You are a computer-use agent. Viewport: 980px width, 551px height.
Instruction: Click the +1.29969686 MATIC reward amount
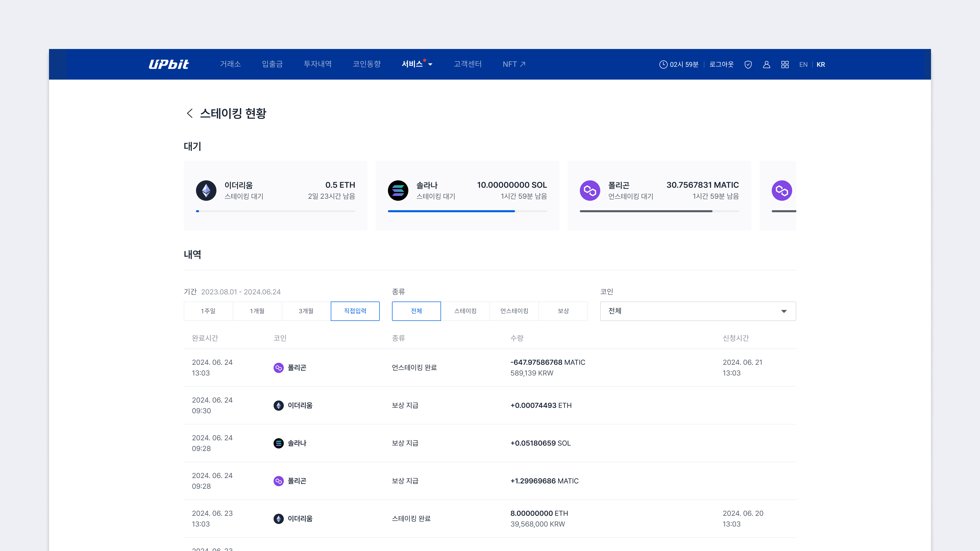pyautogui.click(x=544, y=481)
